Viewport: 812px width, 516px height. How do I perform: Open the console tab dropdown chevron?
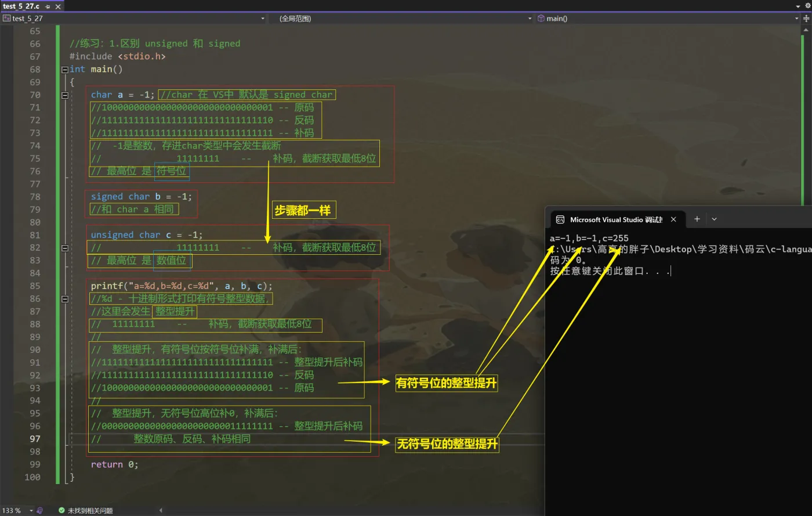714,219
